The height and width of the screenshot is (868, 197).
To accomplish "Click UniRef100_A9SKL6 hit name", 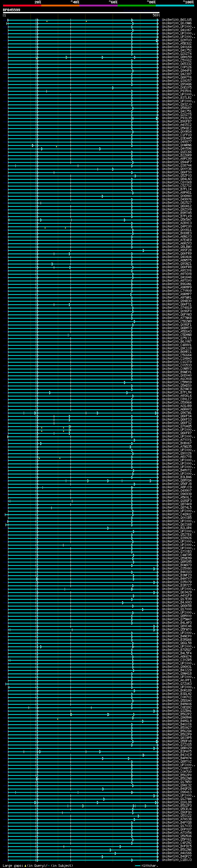I will (x=177, y=396).
